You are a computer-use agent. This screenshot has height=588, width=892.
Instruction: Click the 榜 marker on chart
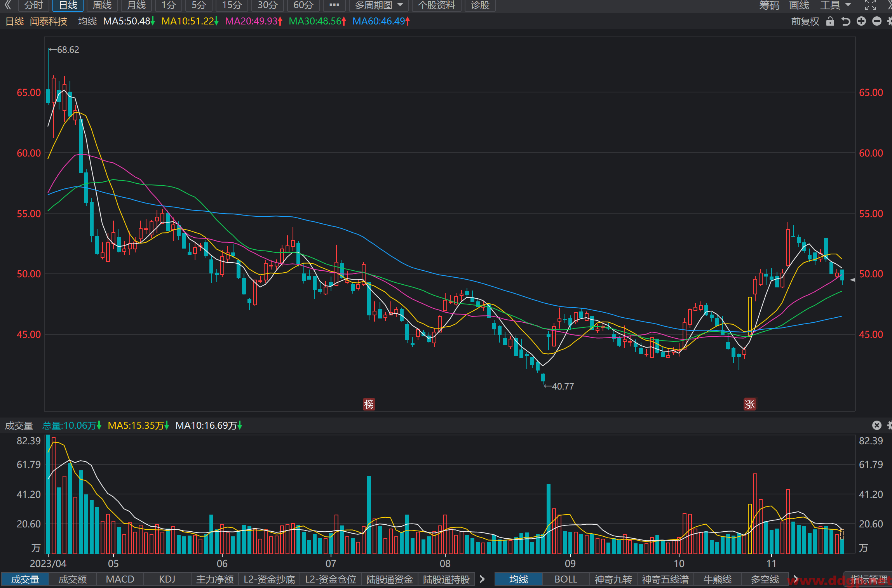pos(369,404)
